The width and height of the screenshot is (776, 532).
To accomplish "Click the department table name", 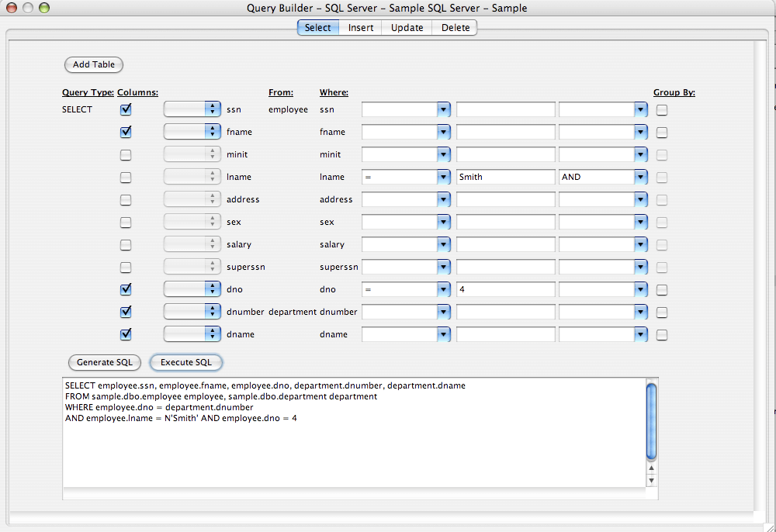I will [x=293, y=312].
